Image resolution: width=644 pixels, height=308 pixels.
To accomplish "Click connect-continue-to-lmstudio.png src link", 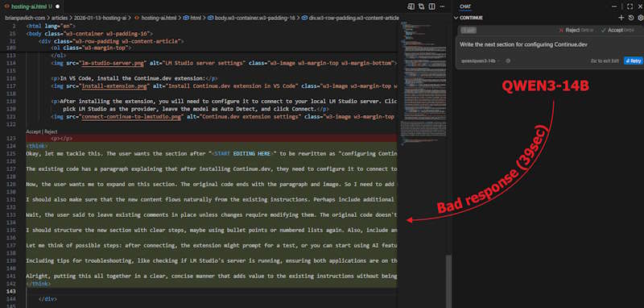I will coord(131,117).
